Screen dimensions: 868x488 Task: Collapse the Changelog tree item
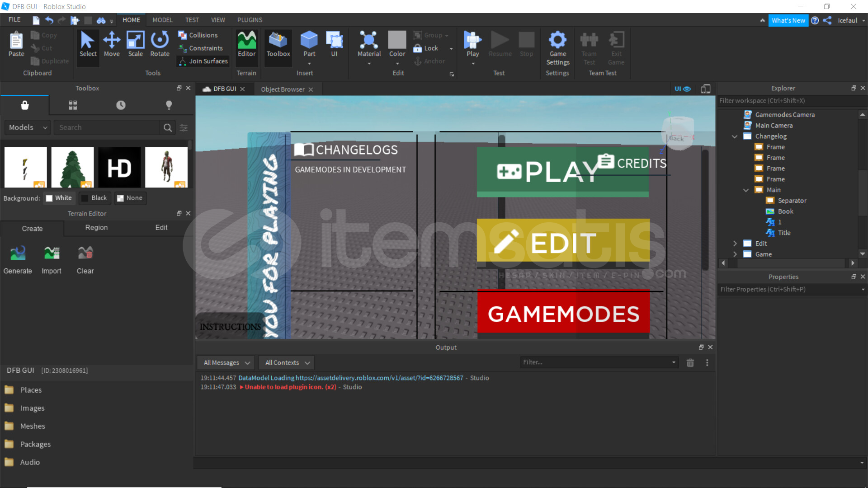(x=735, y=136)
